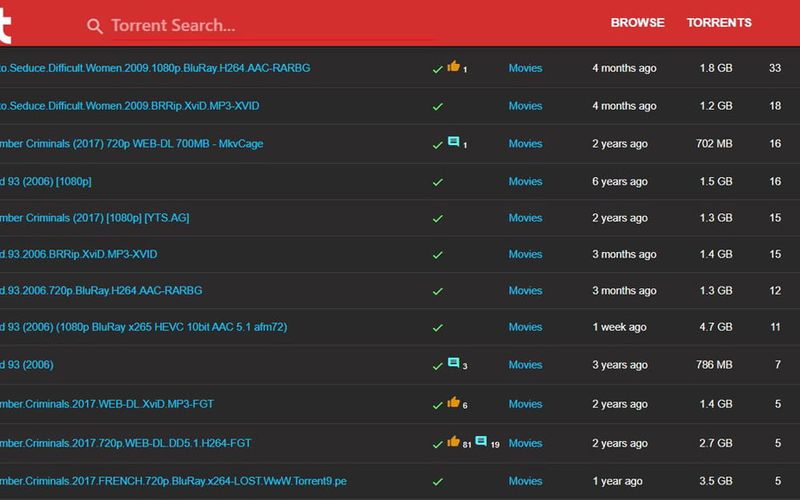Open the 93.2006.720p.BluRay.H264.AAC-RARBG torrent link
This screenshot has height=500, width=800.
click(101, 290)
